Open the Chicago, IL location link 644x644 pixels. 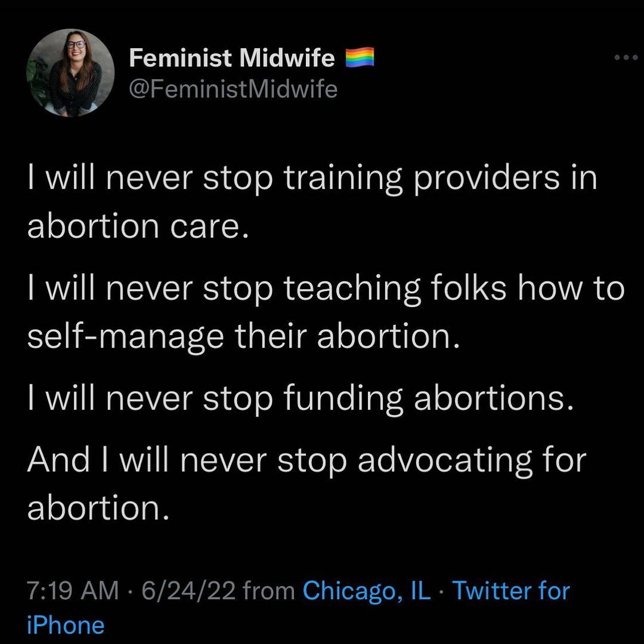pyautogui.click(x=366, y=591)
